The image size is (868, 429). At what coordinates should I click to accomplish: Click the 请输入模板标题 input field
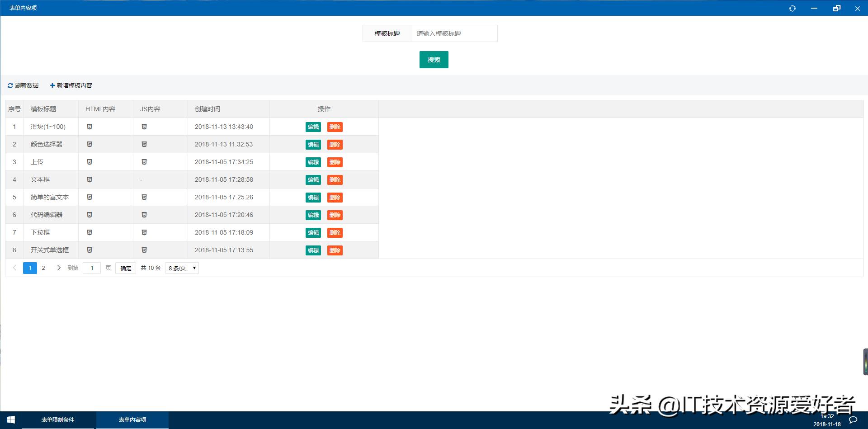[x=454, y=33]
